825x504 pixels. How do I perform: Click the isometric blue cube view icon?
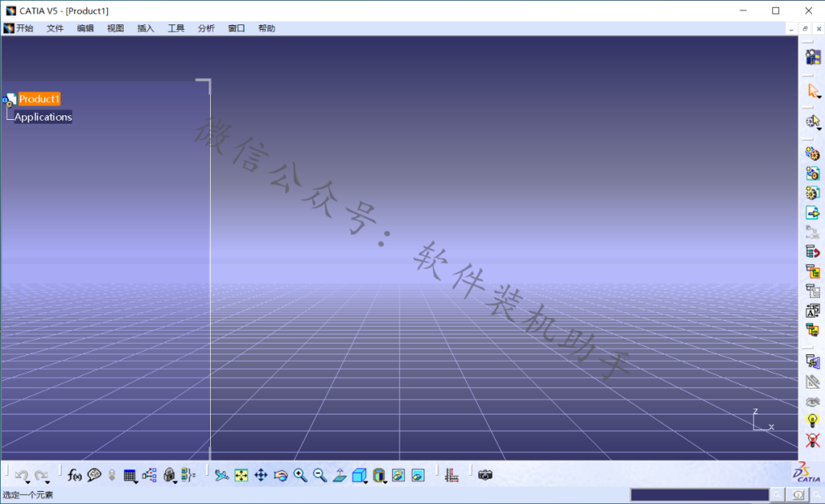359,476
